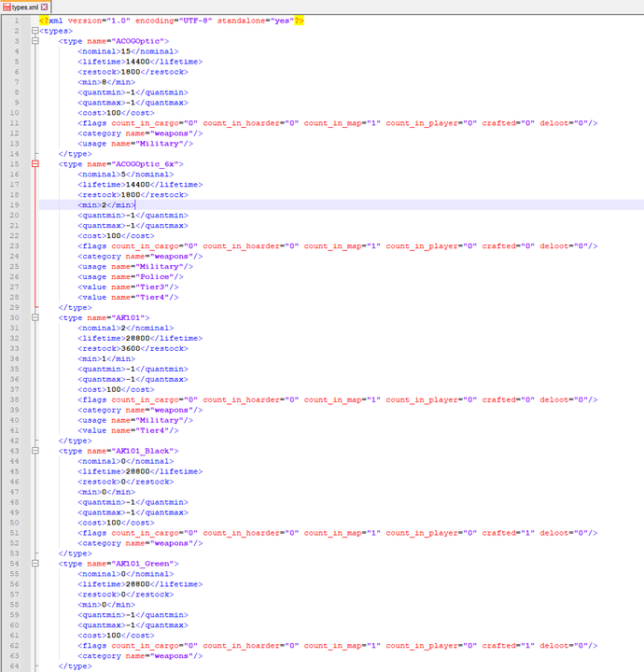Click usage name="Military" on line 13

135,144
